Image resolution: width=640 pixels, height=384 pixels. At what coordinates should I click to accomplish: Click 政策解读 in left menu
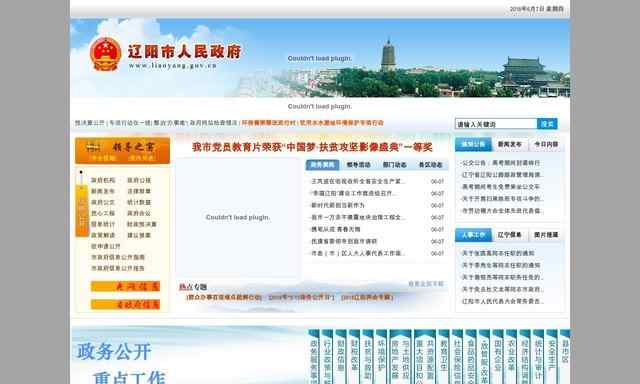pos(103,235)
